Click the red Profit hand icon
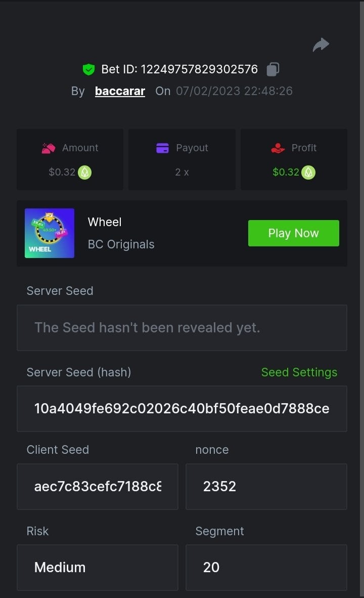 coord(278,148)
